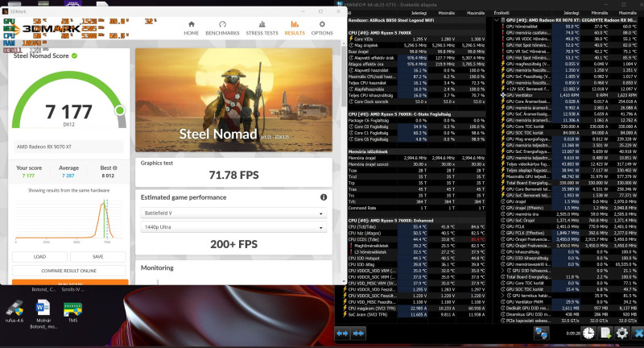Click the Monitoring heading
Image resolution: width=644 pixels, height=348 pixels.
pos(157,267)
